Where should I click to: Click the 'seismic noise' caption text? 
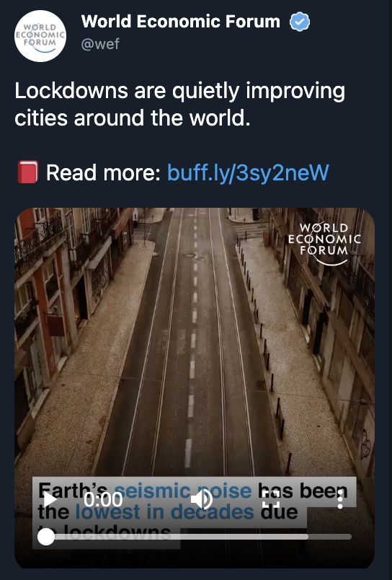[x=183, y=491]
